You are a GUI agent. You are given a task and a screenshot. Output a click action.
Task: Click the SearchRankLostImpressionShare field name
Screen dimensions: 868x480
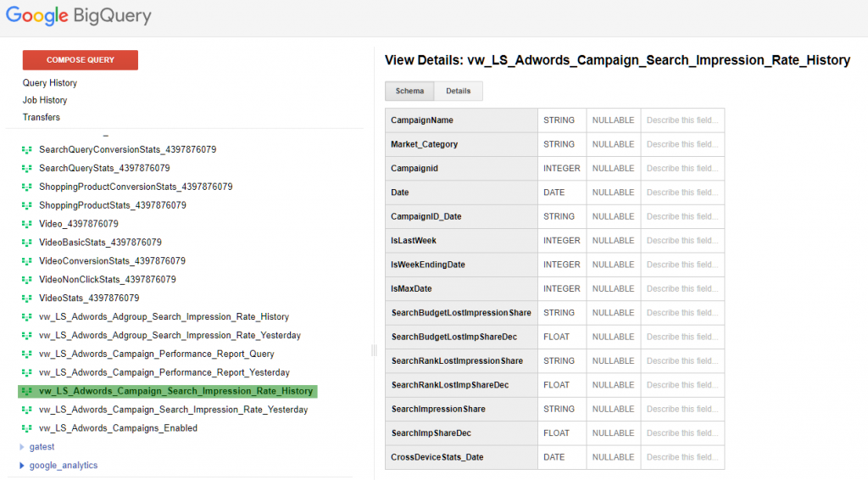(x=457, y=361)
